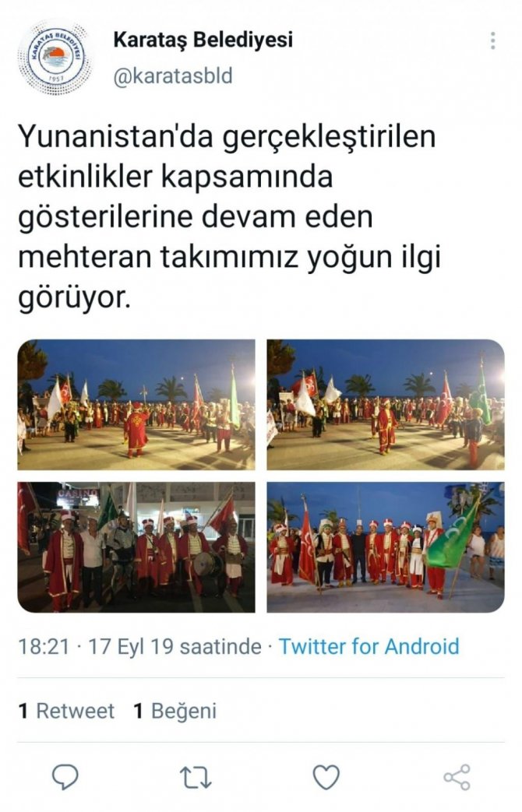Image resolution: width=522 pixels, height=812 pixels.
Task: Open third photo showing drum players
Action: click(x=136, y=547)
